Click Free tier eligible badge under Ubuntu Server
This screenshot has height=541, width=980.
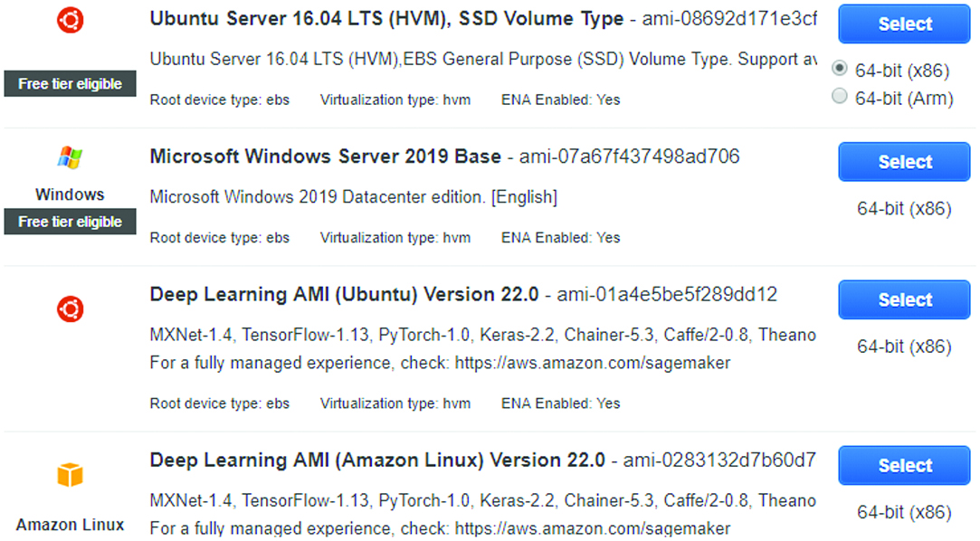coord(70,84)
